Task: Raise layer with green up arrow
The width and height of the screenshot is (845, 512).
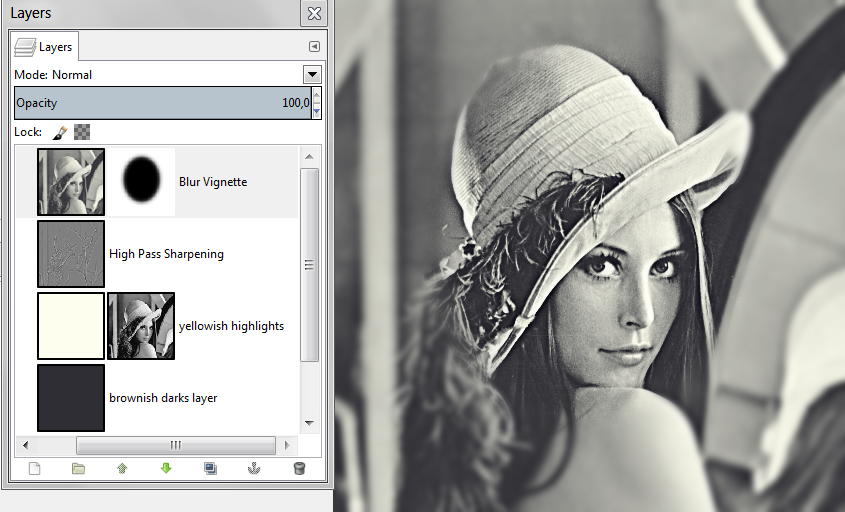Action: tap(122, 468)
